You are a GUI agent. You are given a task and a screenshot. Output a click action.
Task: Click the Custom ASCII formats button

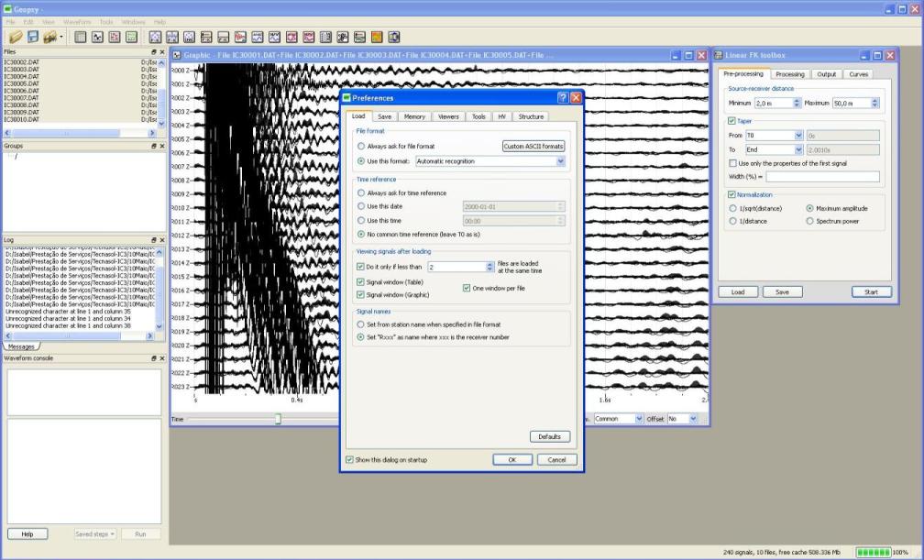[x=533, y=146]
